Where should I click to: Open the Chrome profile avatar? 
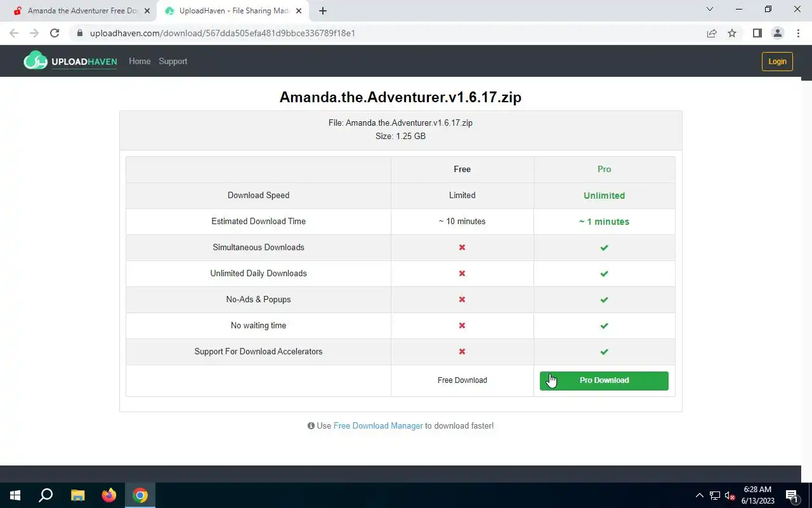point(777,33)
